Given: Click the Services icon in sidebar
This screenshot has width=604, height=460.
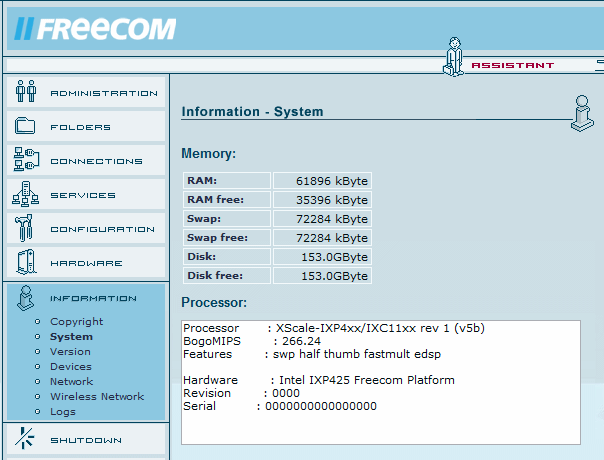Looking at the screenshot, I should [x=26, y=195].
